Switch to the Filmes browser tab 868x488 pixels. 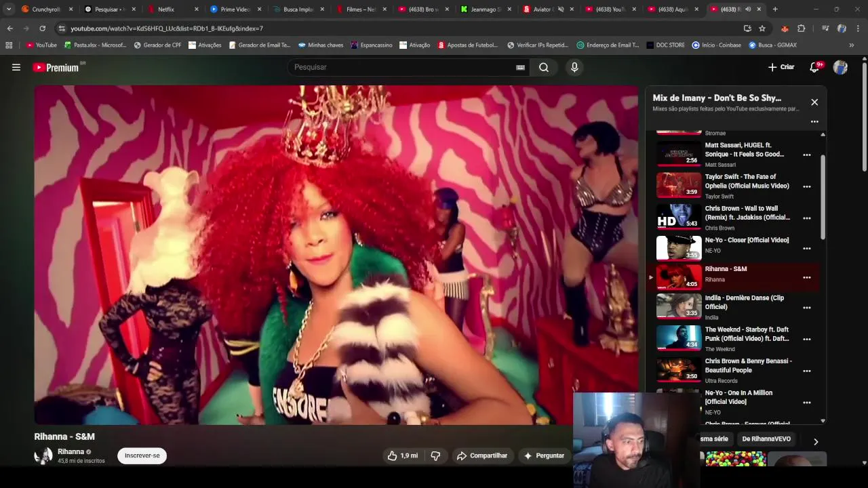coord(360,9)
